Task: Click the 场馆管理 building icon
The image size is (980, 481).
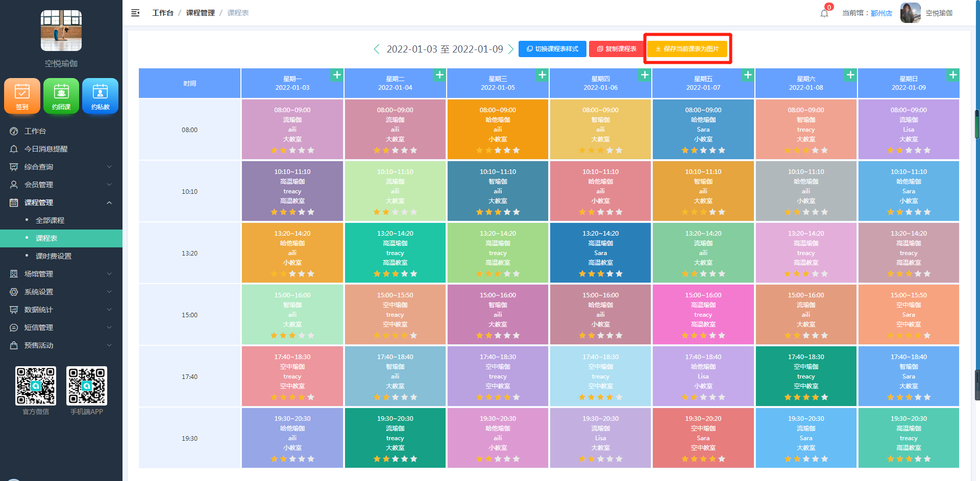Action: click(x=14, y=274)
